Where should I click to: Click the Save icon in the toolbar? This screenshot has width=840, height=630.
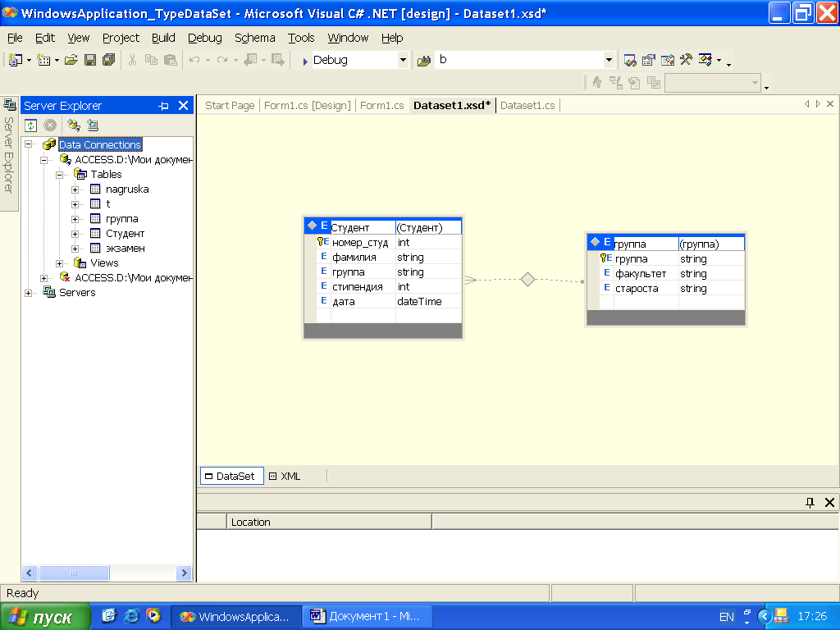[90, 60]
